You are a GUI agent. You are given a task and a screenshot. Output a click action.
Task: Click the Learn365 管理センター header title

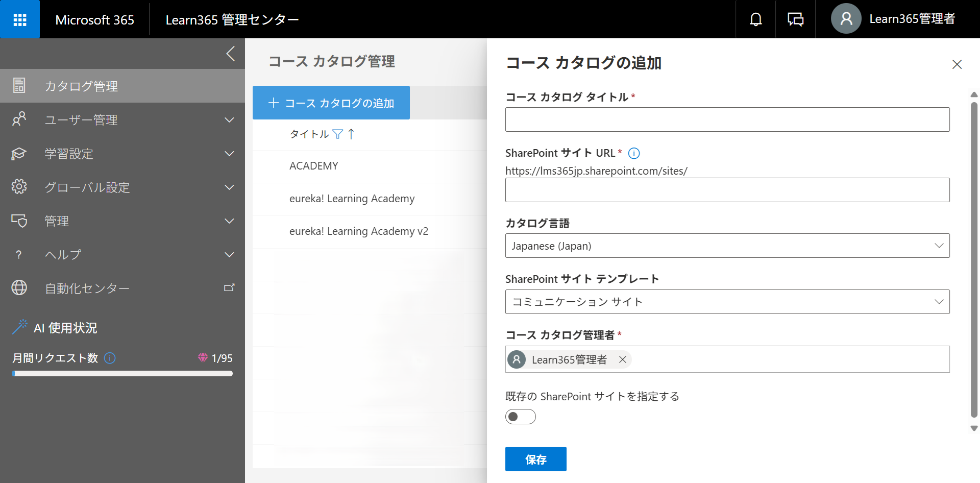tap(232, 19)
